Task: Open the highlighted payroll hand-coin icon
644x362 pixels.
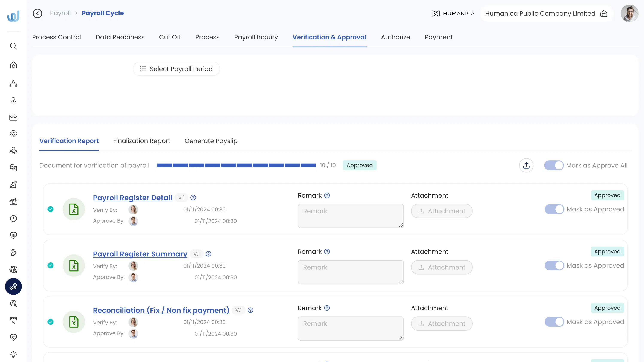Action: point(13,286)
